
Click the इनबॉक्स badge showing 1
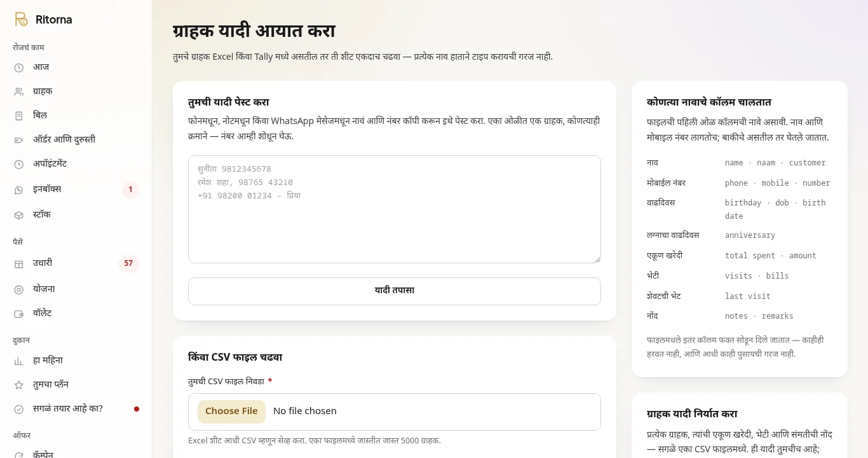click(130, 190)
